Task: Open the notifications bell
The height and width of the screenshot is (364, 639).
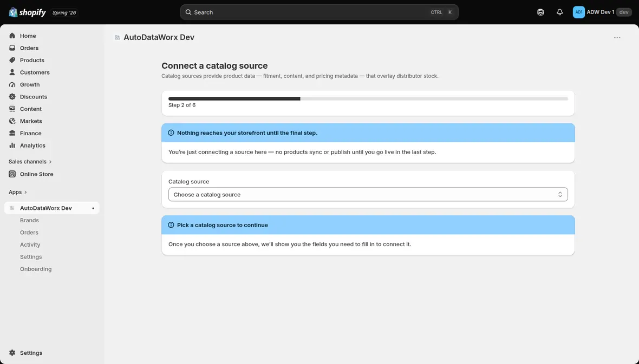Action: 559,12
